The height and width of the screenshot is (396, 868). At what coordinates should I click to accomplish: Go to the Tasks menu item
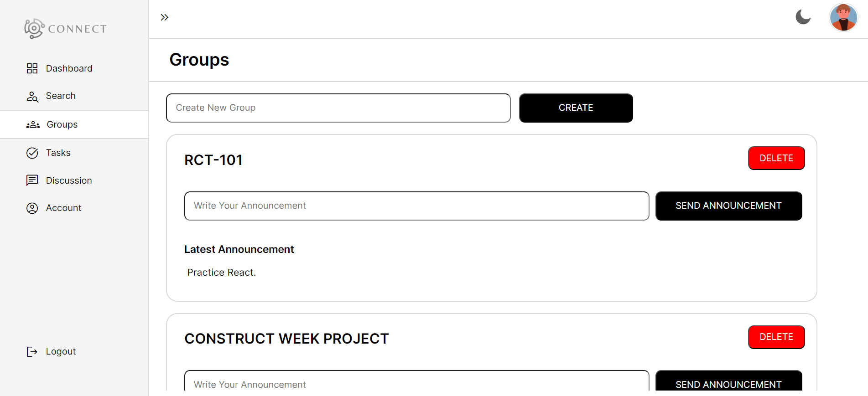pyautogui.click(x=58, y=153)
